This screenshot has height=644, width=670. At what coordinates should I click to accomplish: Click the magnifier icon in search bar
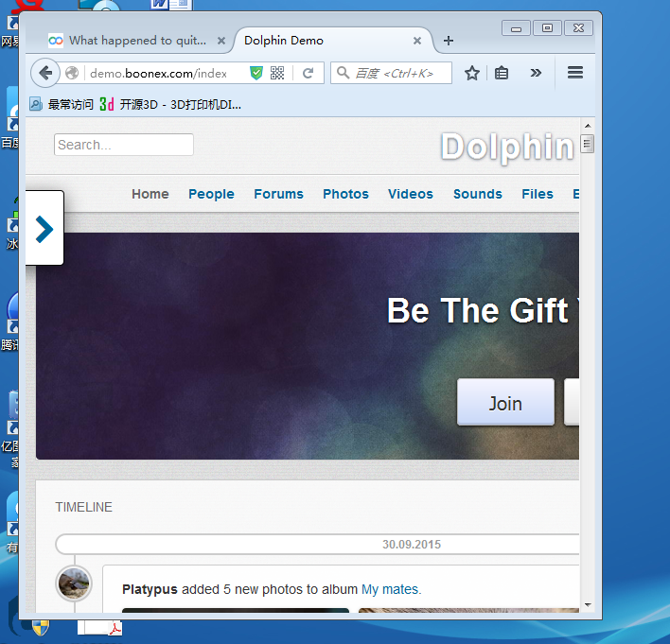(x=343, y=73)
